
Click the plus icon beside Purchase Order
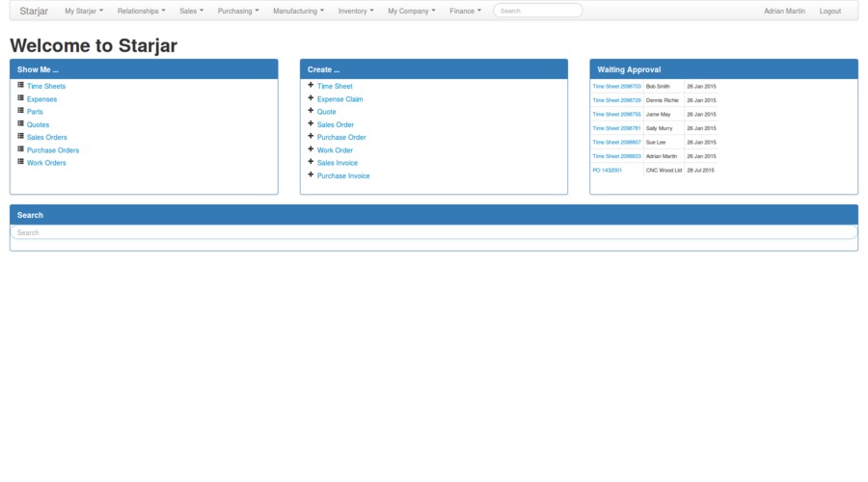tap(311, 136)
